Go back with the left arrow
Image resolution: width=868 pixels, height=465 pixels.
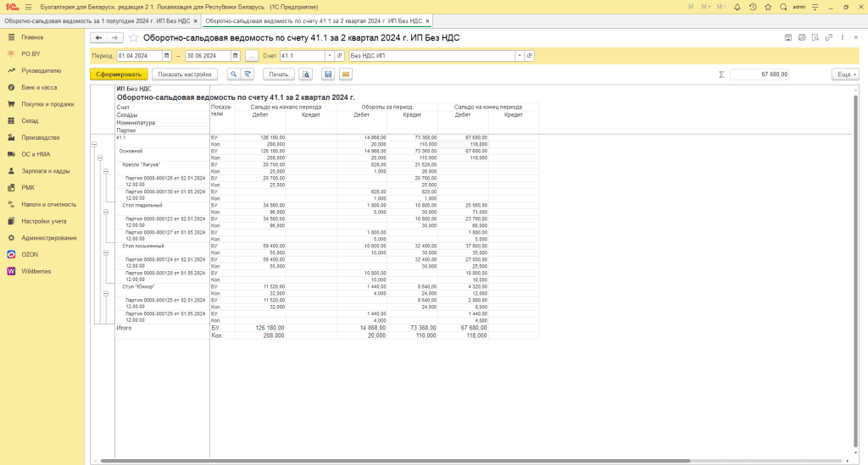98,37
